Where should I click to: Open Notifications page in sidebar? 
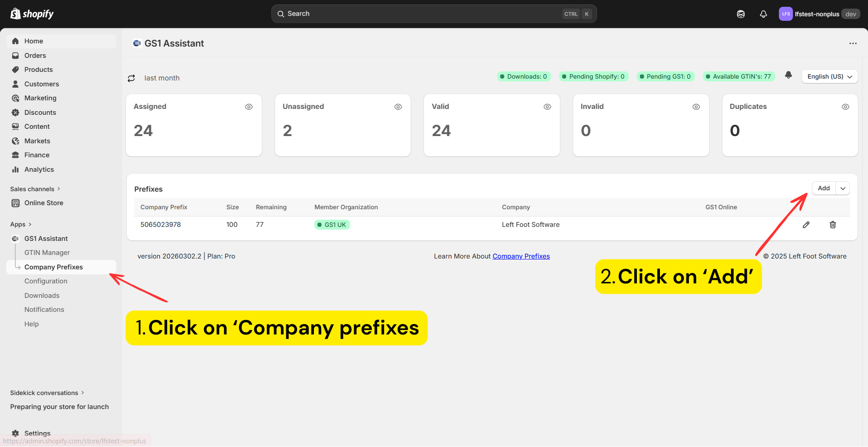pyautogui.click(x=44, y=310)
